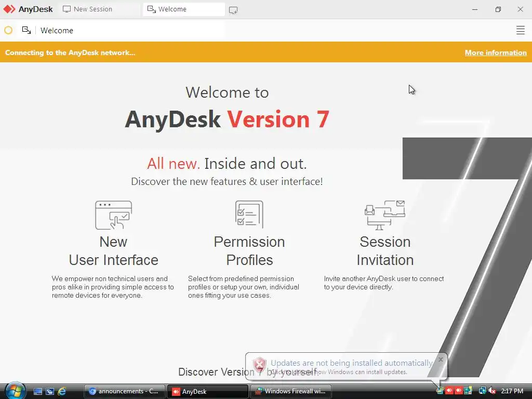Viewport: 532px width, 399px height.
Task: Switch to the announcements Chrome taskbar button
Action: point(124,391)
